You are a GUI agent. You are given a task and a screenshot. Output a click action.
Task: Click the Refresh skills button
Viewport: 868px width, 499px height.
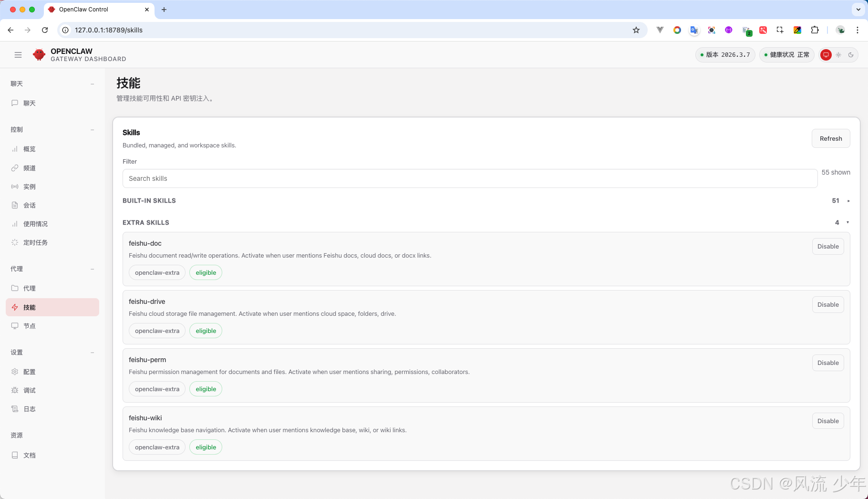click(830, 138)
